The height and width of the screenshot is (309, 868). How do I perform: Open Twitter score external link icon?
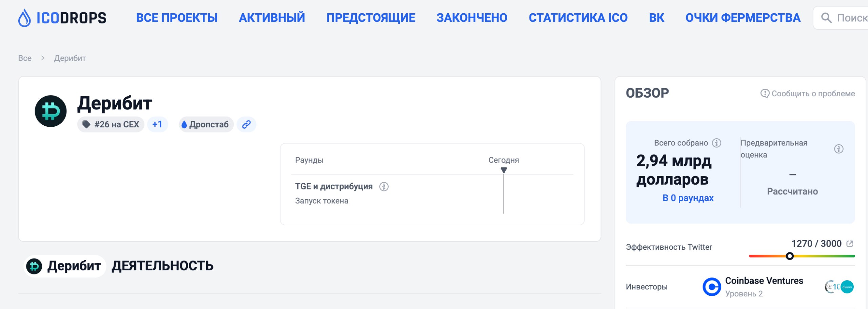click(x=850, y=244)
